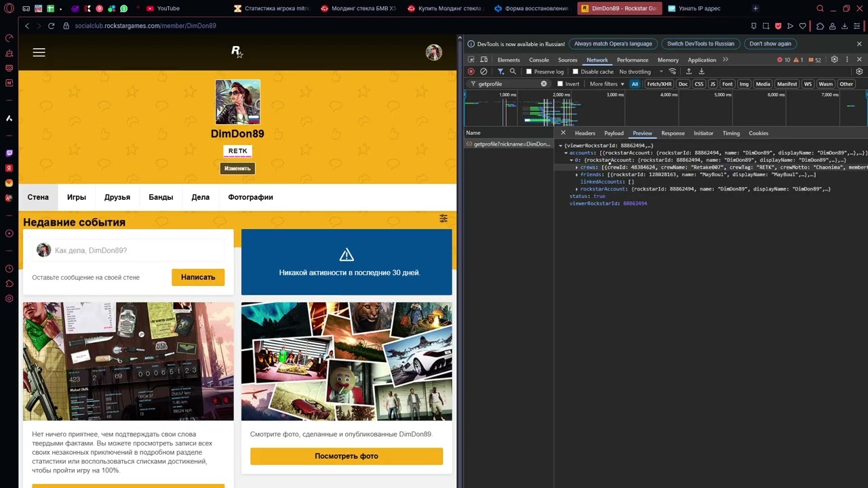
Task: Clear the network log
Action: pyautogui.click(x=484, y=71)
